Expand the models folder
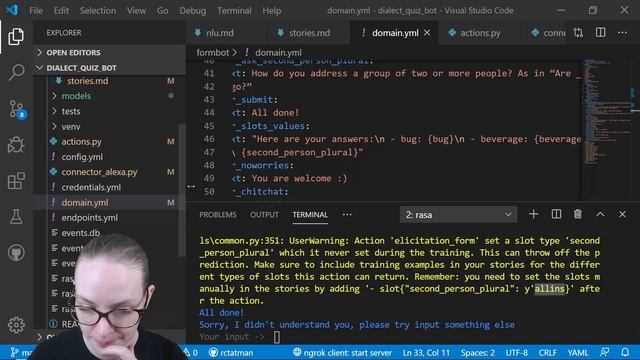This screenshot has width=640, height=360. [x=76, y=96]
